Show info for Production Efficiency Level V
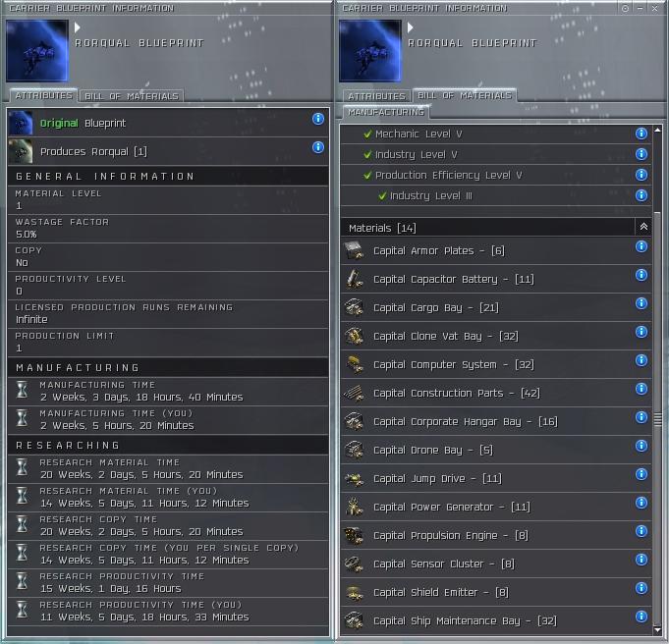 point(641,175)
